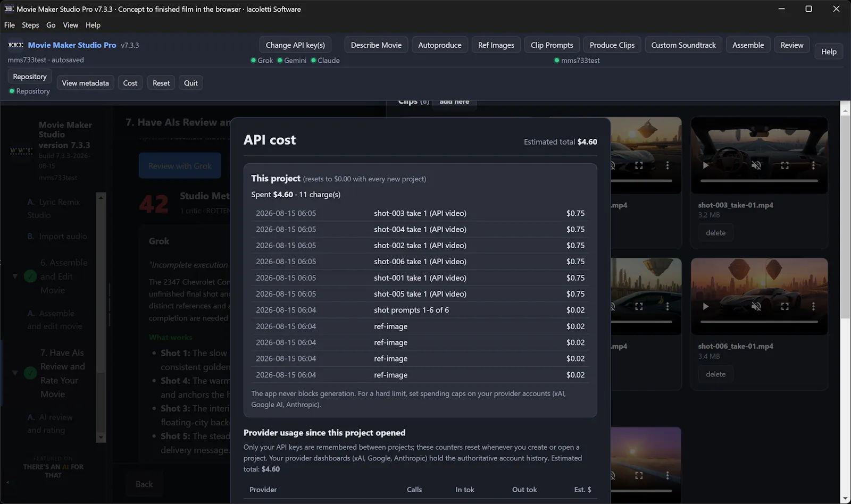Screen dimensions: 851x504
Task: Seek in shot-003_take-01.mp4 progress bar
Action: [x=759, y=181]
